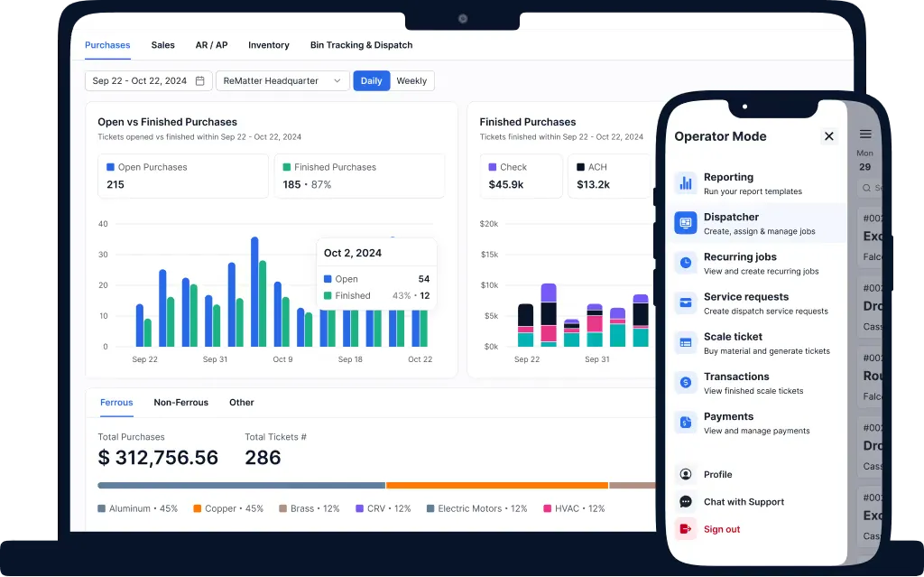Screen dimensions: 924x577
Task: Expand the ReMatter Headquarter location dropdown
Action: [282, 81]
